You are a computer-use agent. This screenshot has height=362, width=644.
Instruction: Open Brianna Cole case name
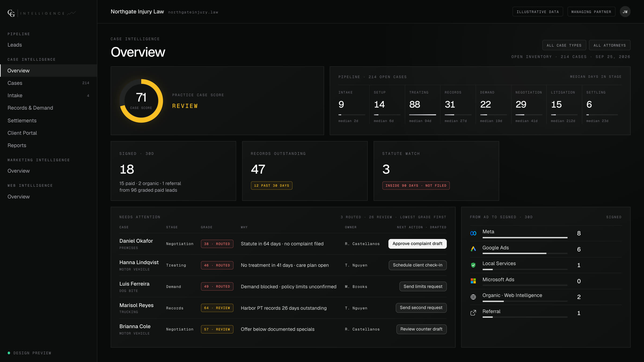[135, 327]
